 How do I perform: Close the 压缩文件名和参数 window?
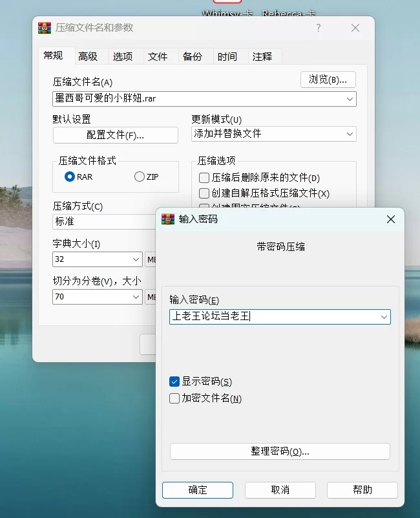(x=355, y=28)
